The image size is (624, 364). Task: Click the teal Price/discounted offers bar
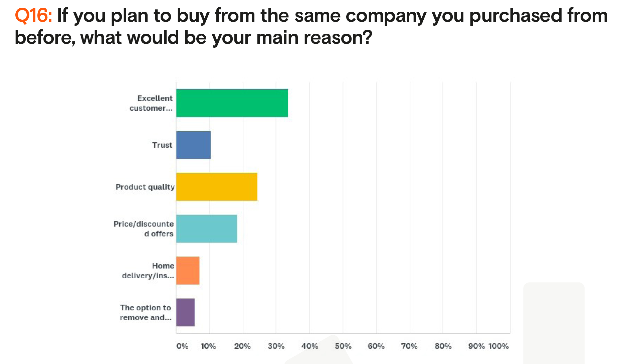point(207,229)
